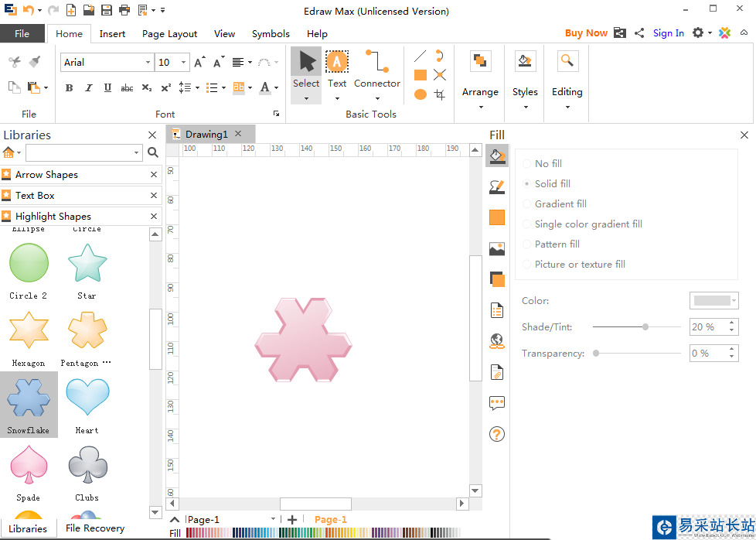This screenshot has width=756, height=540.
Task: Click the Print icon in quick access toolbar
Action: click(124, 9)
